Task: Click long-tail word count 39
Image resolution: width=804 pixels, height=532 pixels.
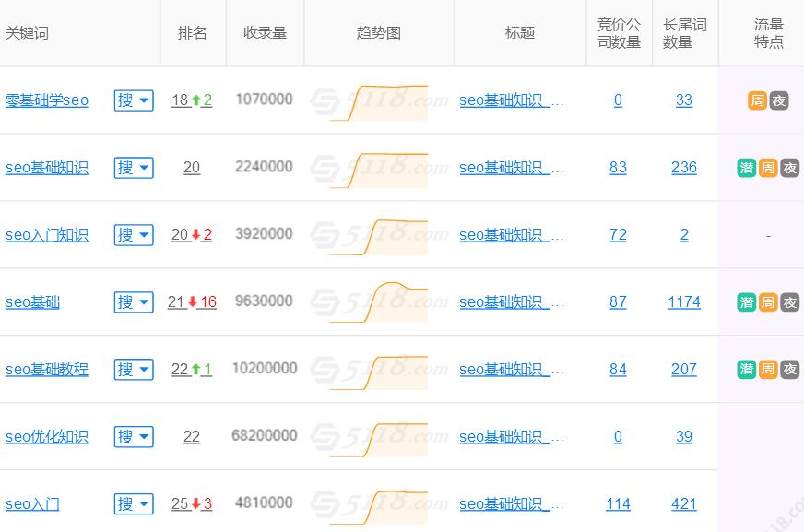Action: [684, 437]
